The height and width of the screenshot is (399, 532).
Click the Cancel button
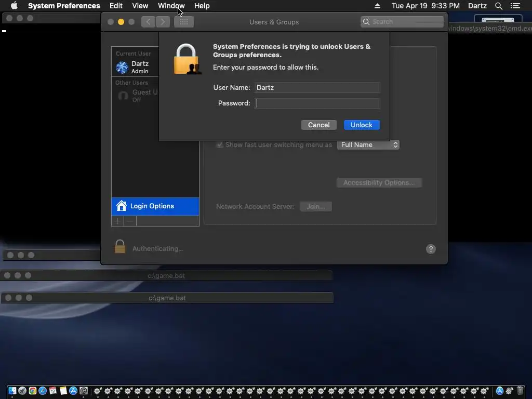tap(318, 125)
